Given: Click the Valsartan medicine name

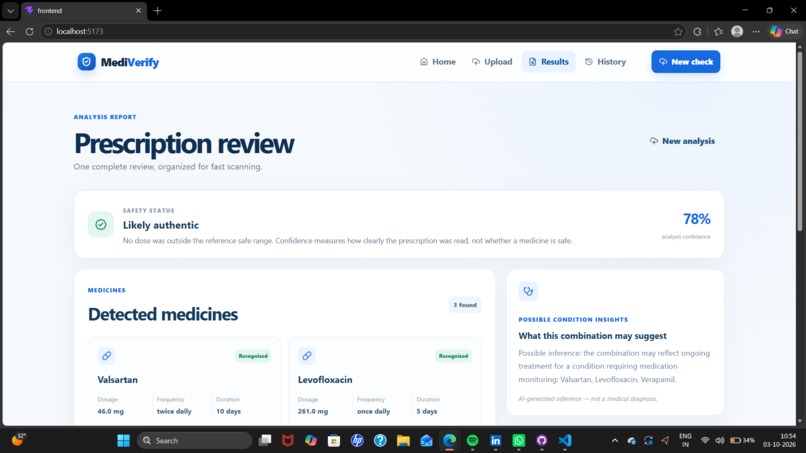Looking at the screenshot, I should [118, 379].
